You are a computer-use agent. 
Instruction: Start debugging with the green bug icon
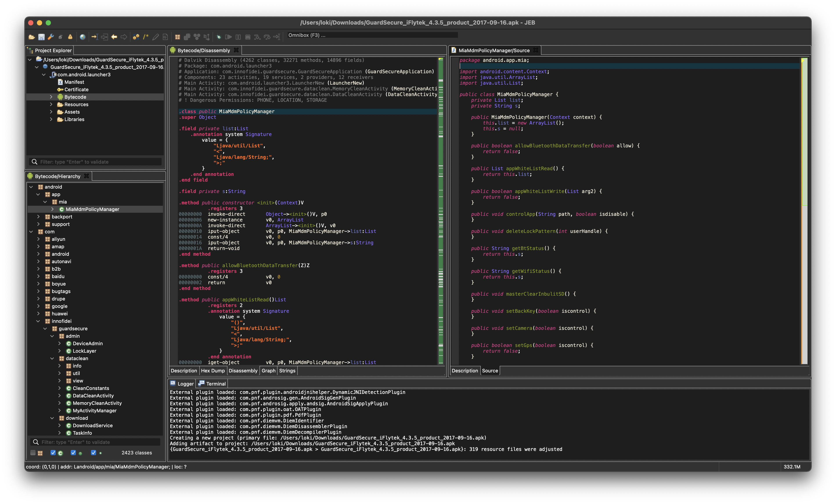219,37
